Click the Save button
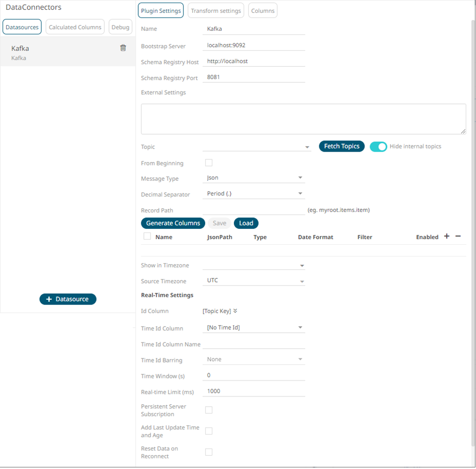Image resolution: width=476 pixels, height=469 pixels. (219, 223)
